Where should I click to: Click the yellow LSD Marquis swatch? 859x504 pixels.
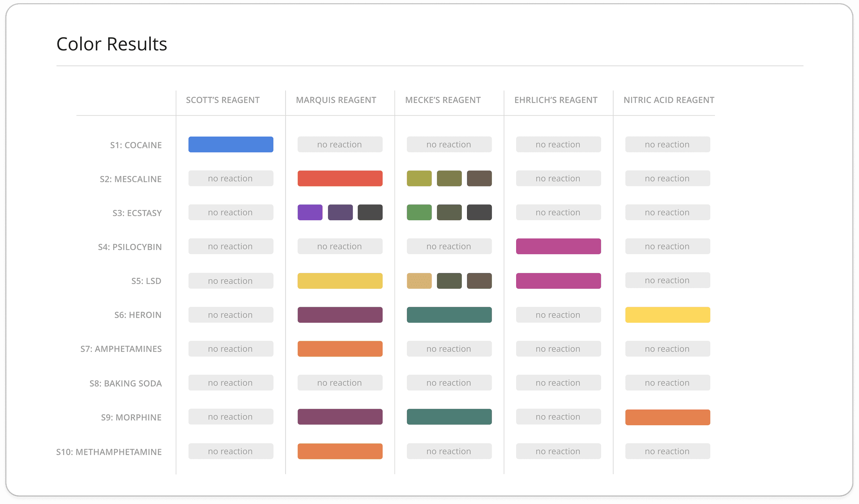pyautogui.click(x=340, y=281)
